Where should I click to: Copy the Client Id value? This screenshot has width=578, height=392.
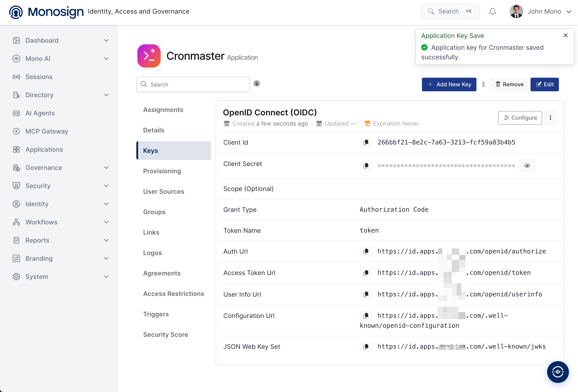(x=366, y=142)
